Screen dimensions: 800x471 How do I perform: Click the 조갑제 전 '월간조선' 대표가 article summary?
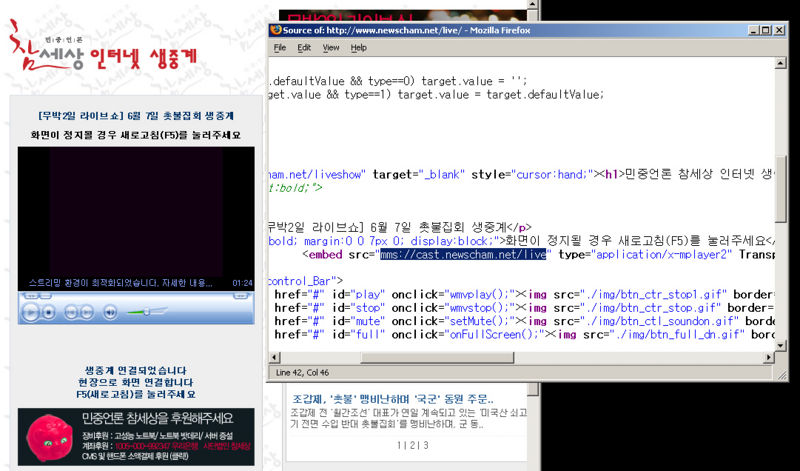point(409,418)
